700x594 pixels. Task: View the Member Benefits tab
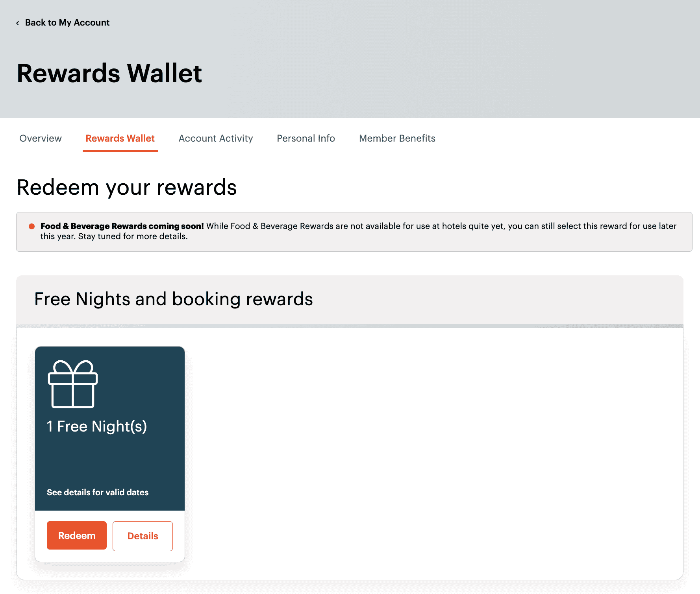(x=397, y=138)
